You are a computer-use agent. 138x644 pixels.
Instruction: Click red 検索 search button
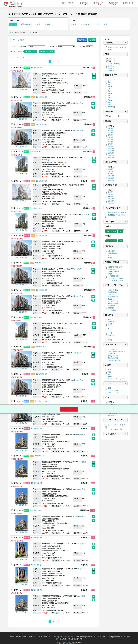[x=69, y=409]
